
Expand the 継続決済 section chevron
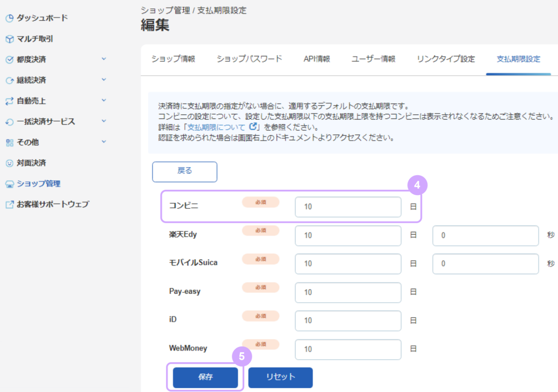pyautogui.click(x=104, y=80)
